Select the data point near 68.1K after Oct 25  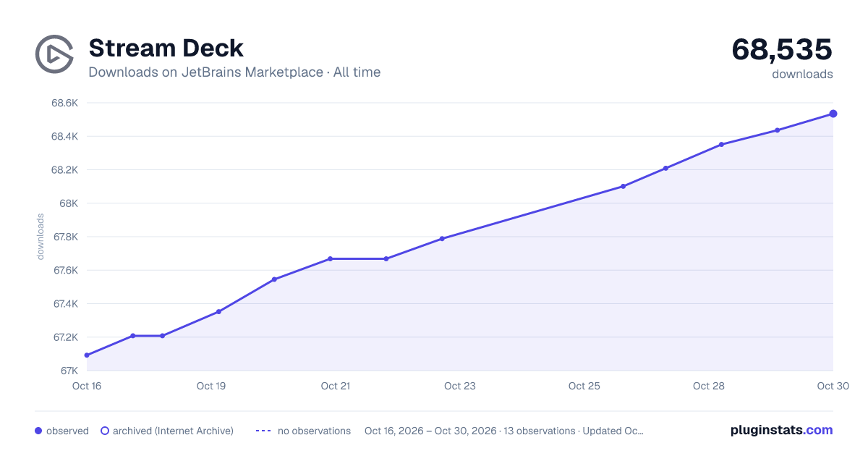623,186
